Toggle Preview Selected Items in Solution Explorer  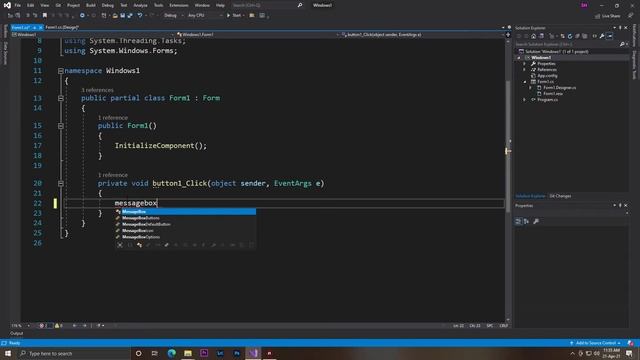(610, 36)
